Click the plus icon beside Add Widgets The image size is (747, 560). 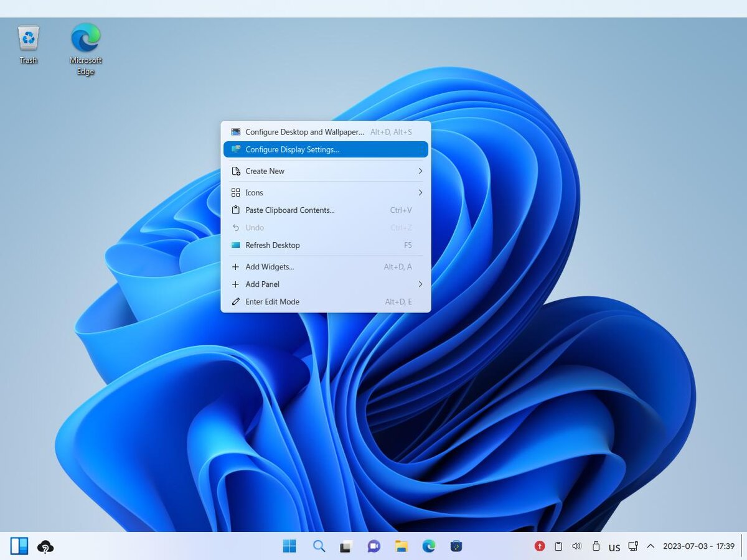[x=235, y=267]
